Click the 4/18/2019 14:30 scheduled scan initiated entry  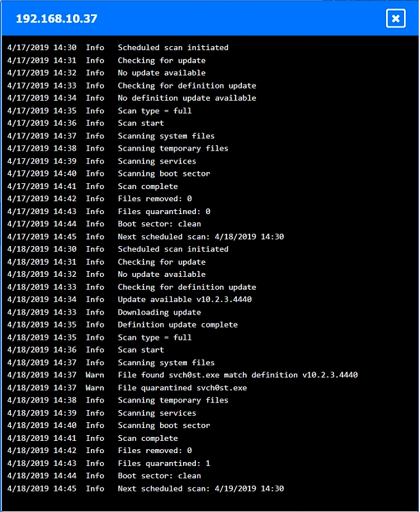[173, 249]
